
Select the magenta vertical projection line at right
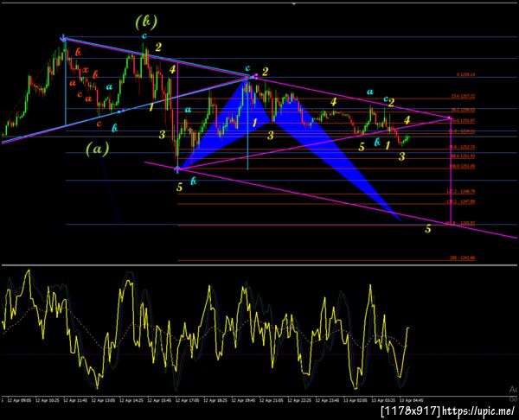[451, 171]
